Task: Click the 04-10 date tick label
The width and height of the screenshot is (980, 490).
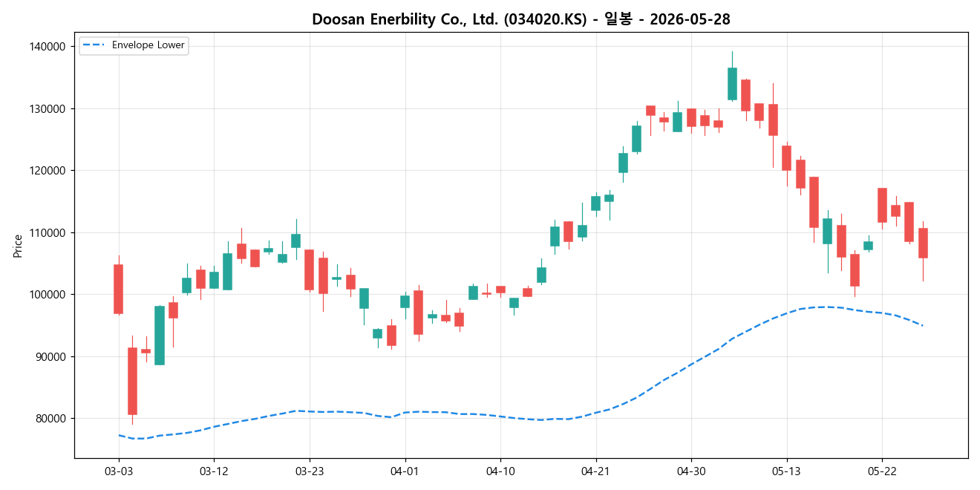Action: (500, 471)
